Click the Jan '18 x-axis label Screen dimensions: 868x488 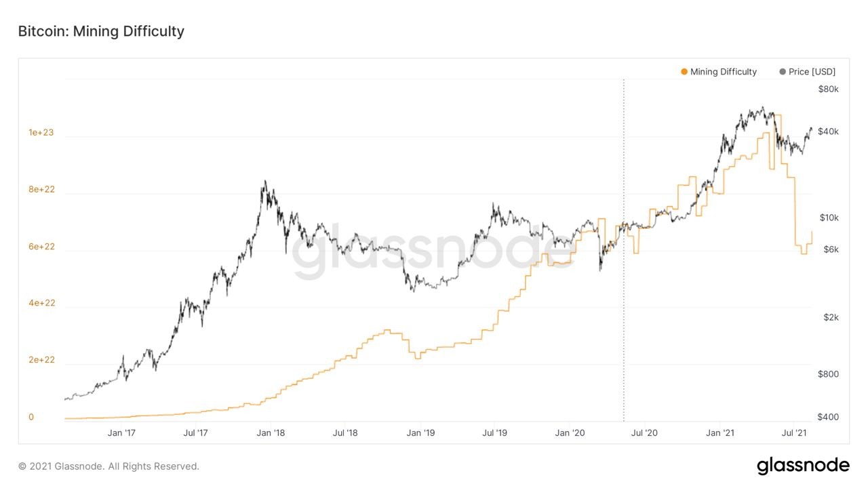(271, 432)
